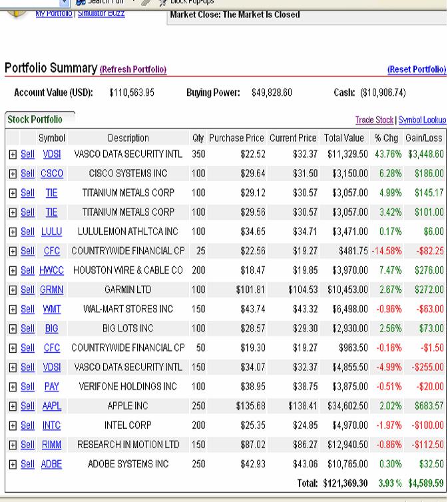Expand the CFC row with 25 shares
The image size is (448, 502).
[x=13, y=251]
